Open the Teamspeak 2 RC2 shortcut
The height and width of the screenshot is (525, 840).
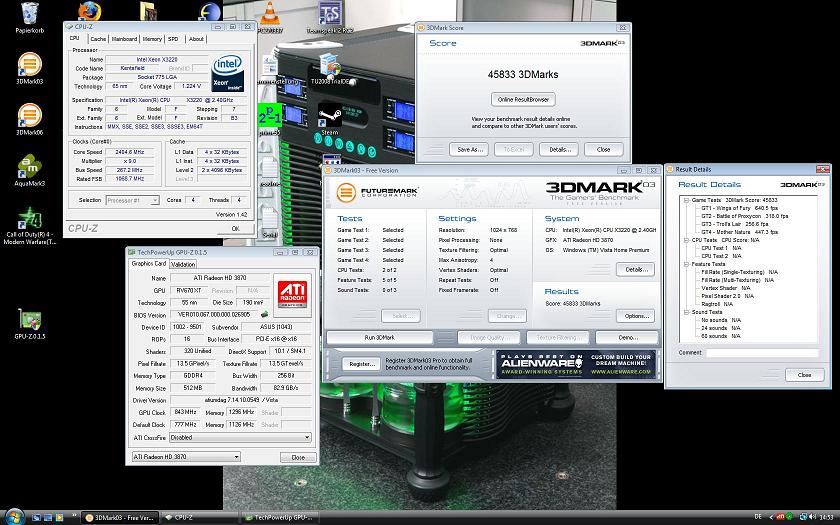click(x=329, y=17)
